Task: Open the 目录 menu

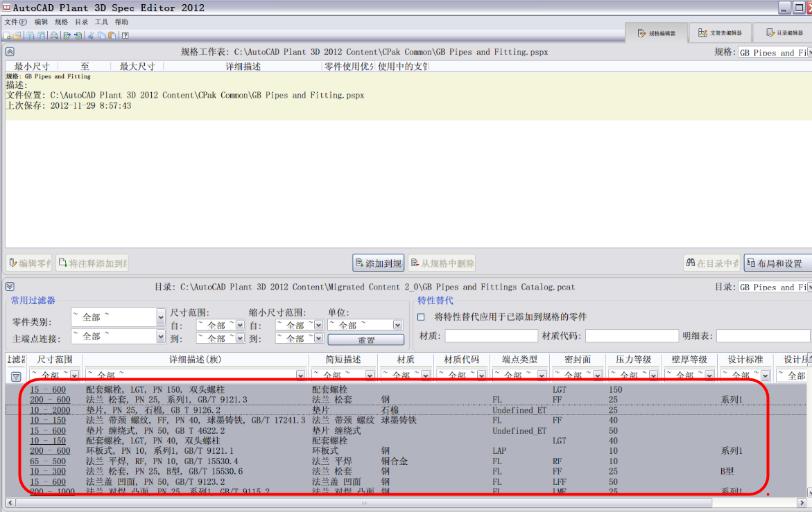Action: tap(81, 21)
